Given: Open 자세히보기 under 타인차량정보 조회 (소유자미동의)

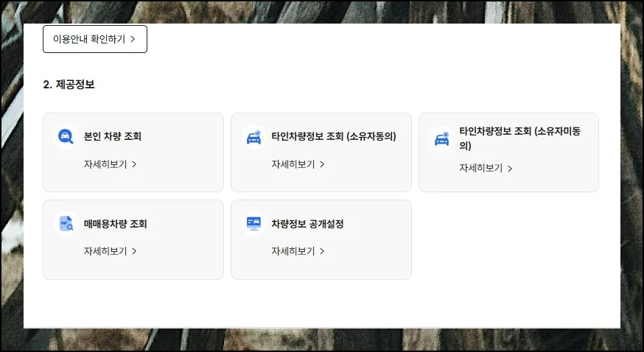Looking at the screenshot, I should coord(481,168).
